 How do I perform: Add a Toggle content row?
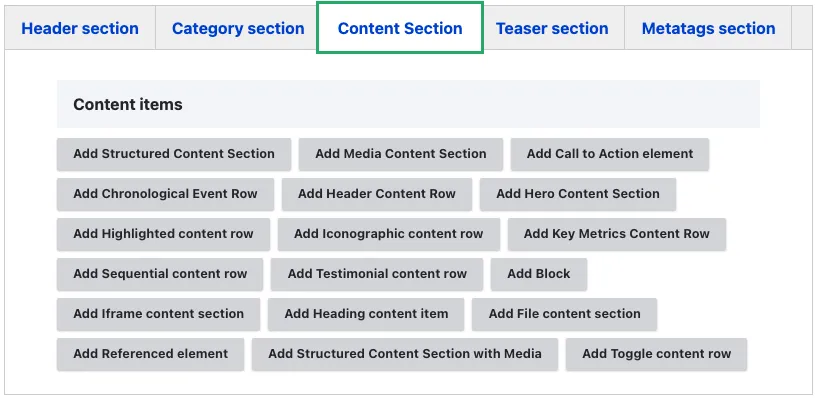tap(656, 354)
